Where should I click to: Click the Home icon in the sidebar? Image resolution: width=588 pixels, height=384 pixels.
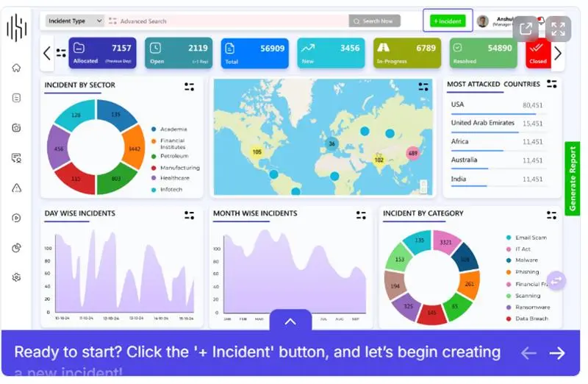[x=16, y=68]
